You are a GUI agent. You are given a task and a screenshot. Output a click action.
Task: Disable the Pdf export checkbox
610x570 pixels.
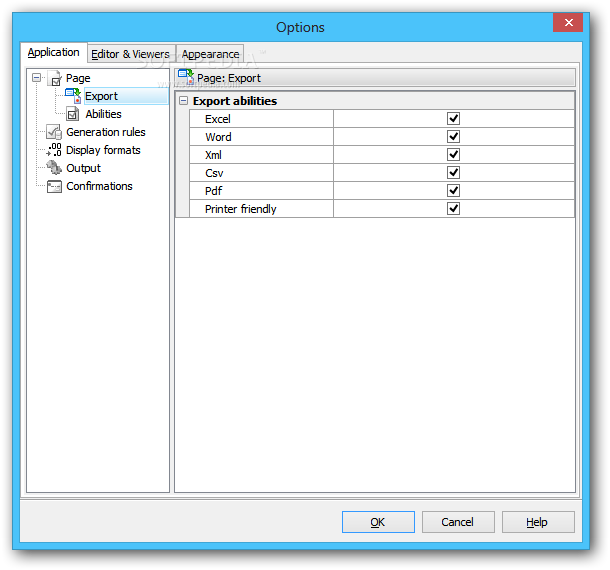[x=453, y=191]
